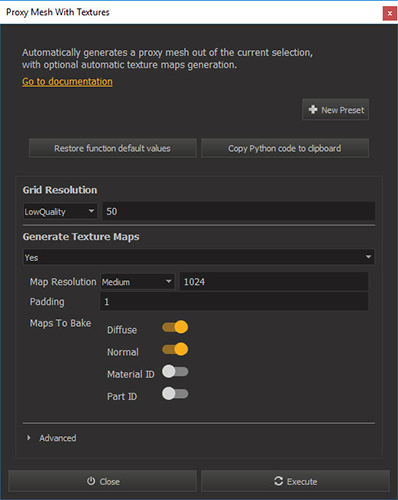Click the refresh icon on Execute button

tap(278, 481)
